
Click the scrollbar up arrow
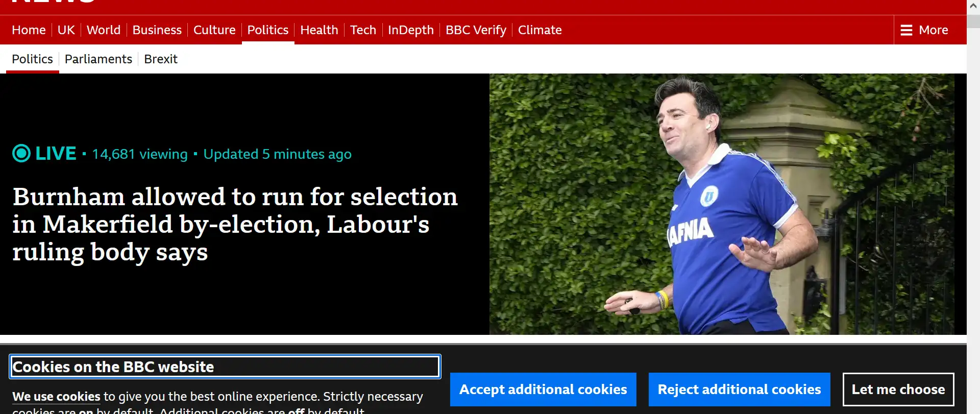click(973, 7)
